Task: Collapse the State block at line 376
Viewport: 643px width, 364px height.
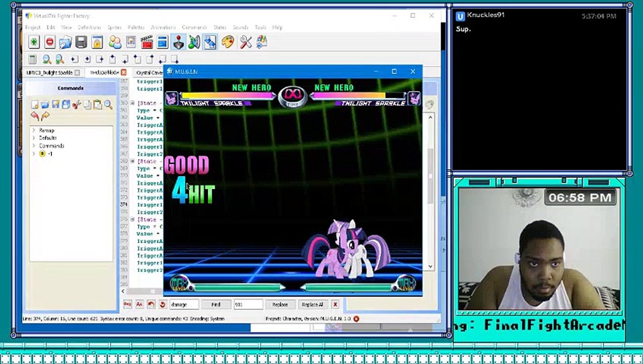Action: [x=132, y=219]
